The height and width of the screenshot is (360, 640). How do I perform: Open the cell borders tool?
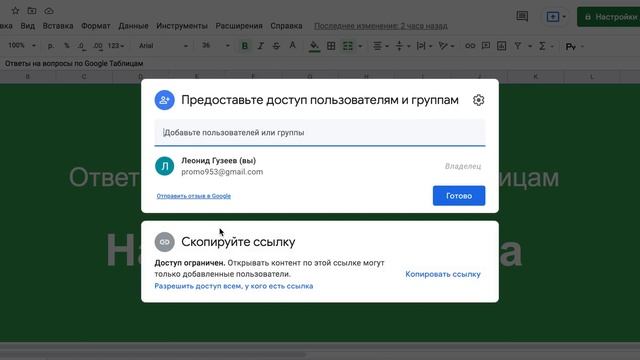click(331, 46)
